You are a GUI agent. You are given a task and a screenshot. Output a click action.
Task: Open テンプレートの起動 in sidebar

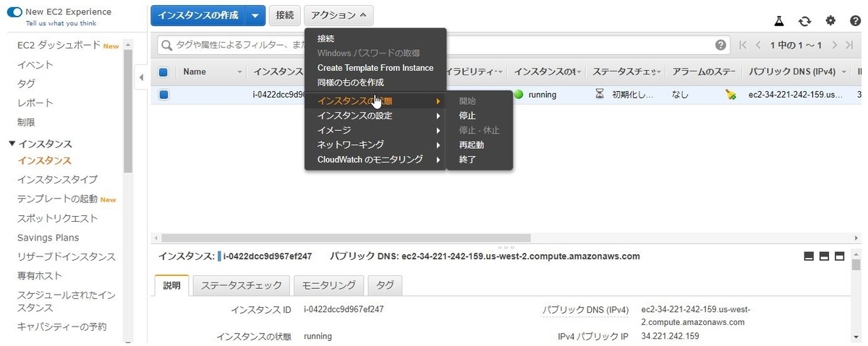click(x=57, y=199)
